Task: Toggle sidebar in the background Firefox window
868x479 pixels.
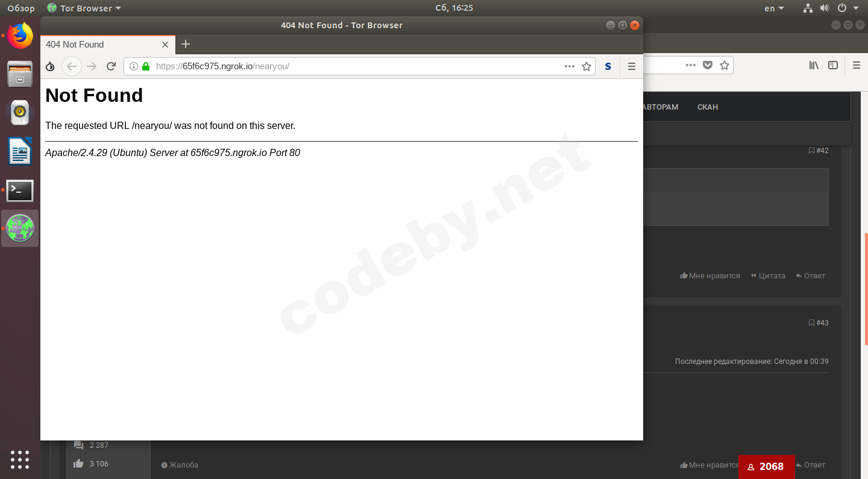Action: (833, 65)
